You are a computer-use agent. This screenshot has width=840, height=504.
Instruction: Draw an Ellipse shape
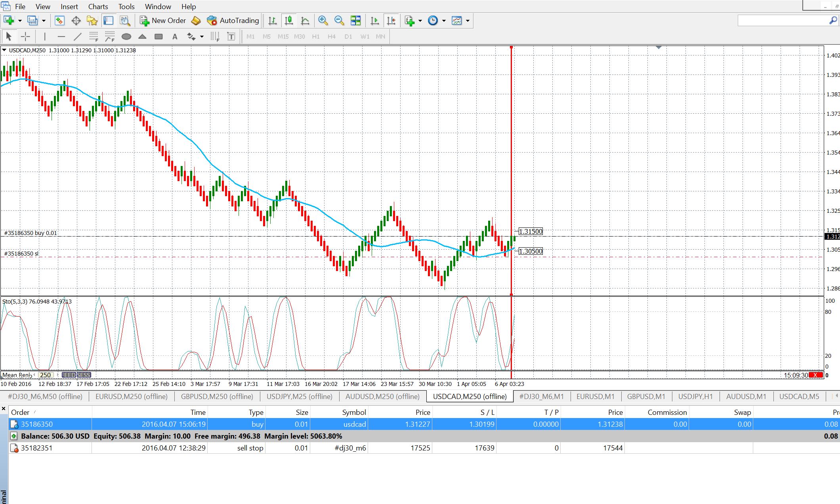coord(126,37)
